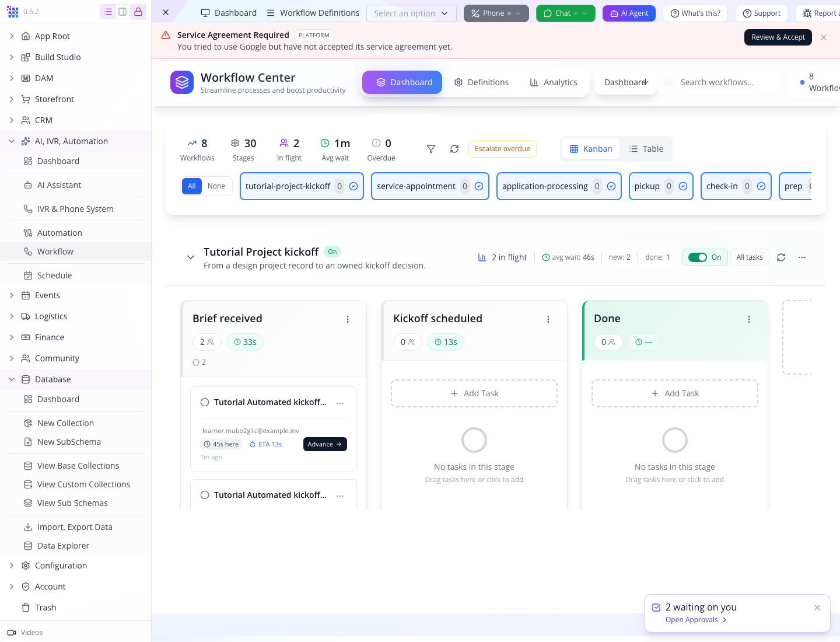This screenshot has width=840, height=642.
Task: Open Done column options menu
Action: [x=749, y=319]
